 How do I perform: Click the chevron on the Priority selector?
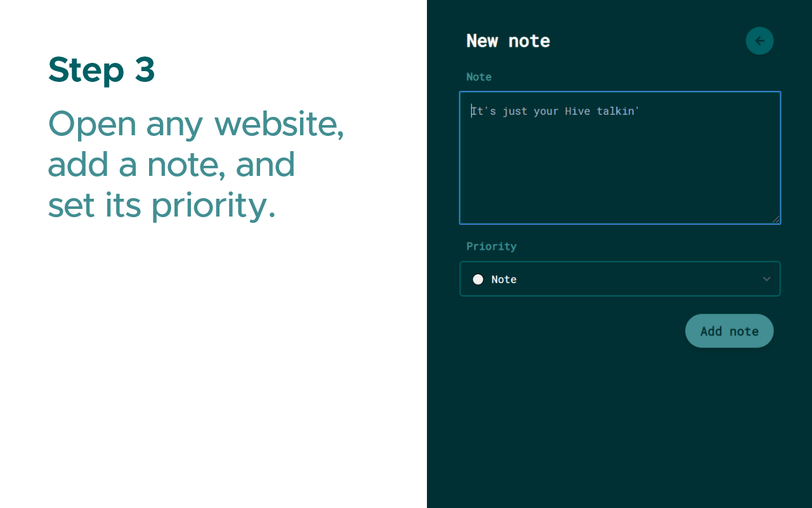click(766, 279)
